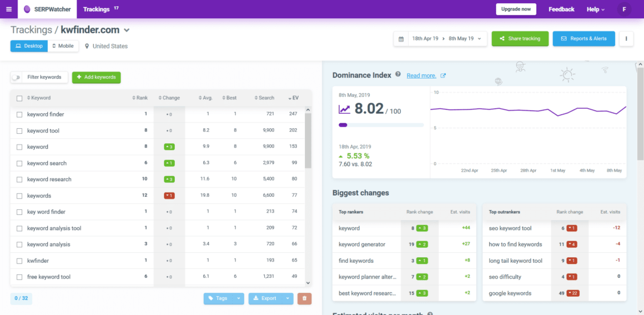Tick the select-all Keyword header checkbox

point(19,98)
